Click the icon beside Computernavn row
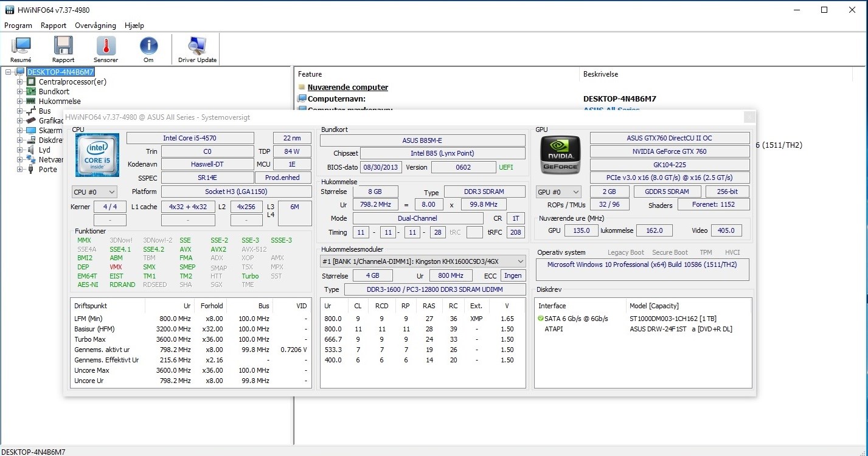The image size is (868, 456). point(302,98)
